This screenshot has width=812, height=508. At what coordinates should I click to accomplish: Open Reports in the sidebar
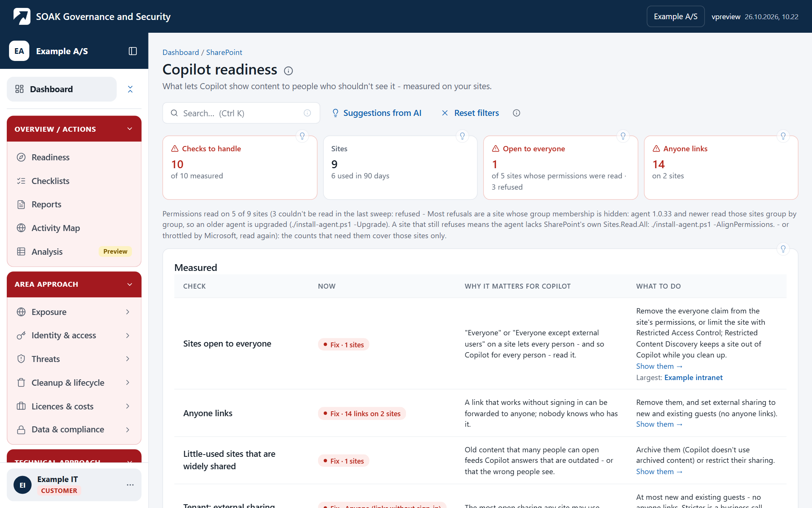point(74,204)
